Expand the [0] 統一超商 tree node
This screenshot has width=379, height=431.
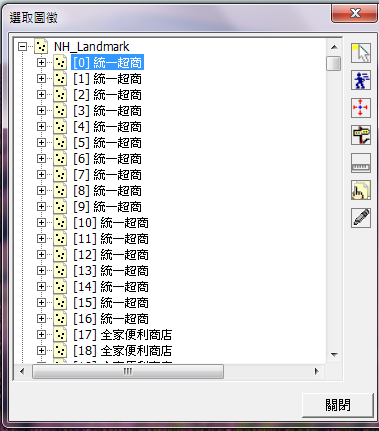tap(41, 63)
